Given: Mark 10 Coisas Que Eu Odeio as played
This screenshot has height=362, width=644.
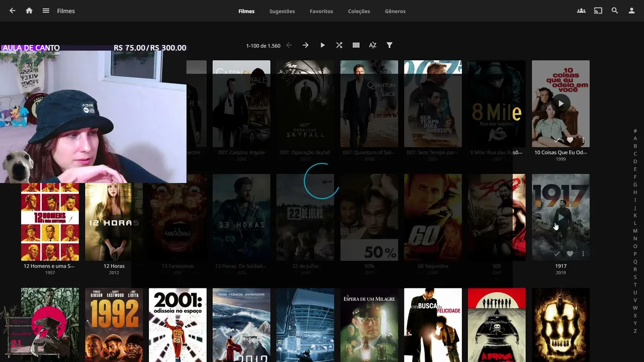Looking at the screenshot, I should click(x=556, y=140).
